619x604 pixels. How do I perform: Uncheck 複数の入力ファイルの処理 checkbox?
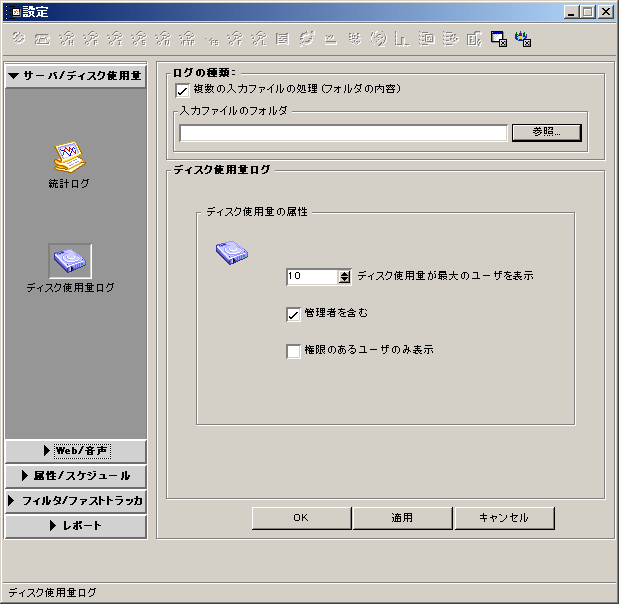click(x=182, y=90)
